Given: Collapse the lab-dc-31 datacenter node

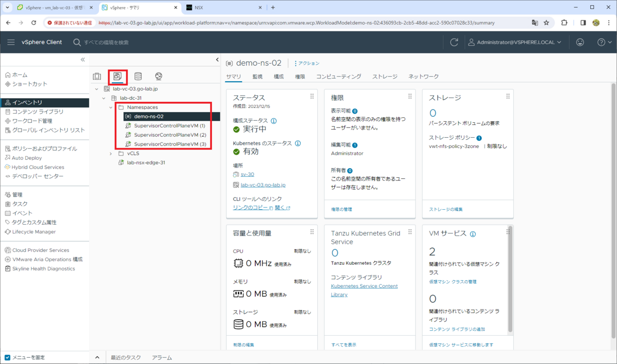Looking at the screenshot, I should coord(104,98).
